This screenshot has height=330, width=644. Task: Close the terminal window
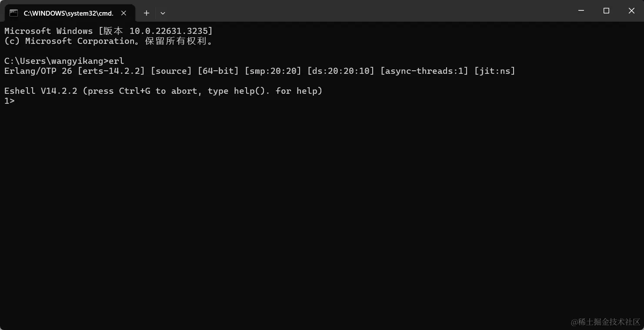[x=631, y=11]
